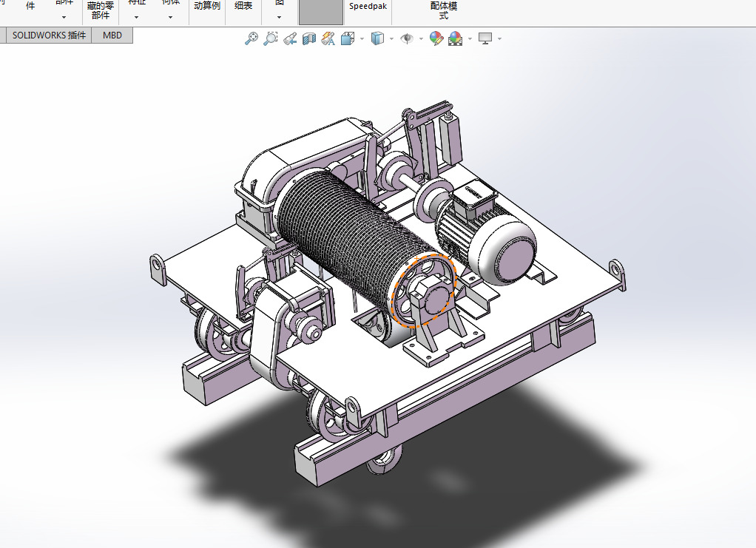Expand the 部件 ribbon dropdown arrow
756x548 pixels.
point(64,17)
